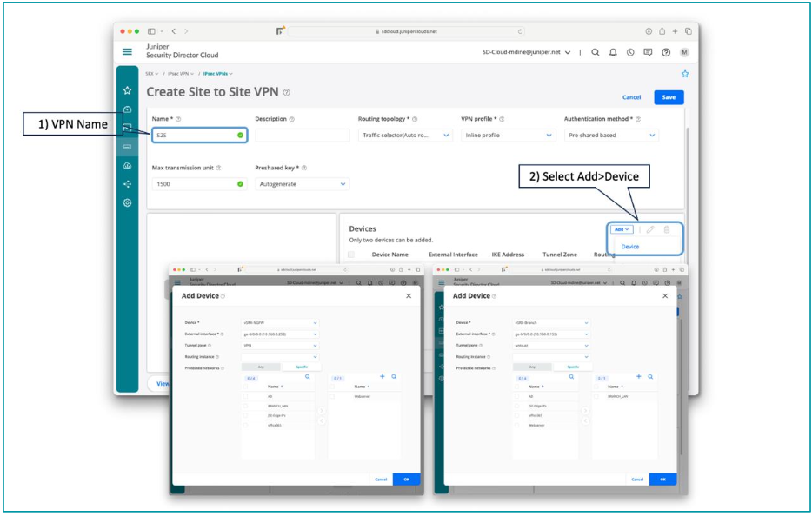Click the delete trash icon in Devices panel
Image resolution: width=812 pixels, height=516 pixels.
667,229
